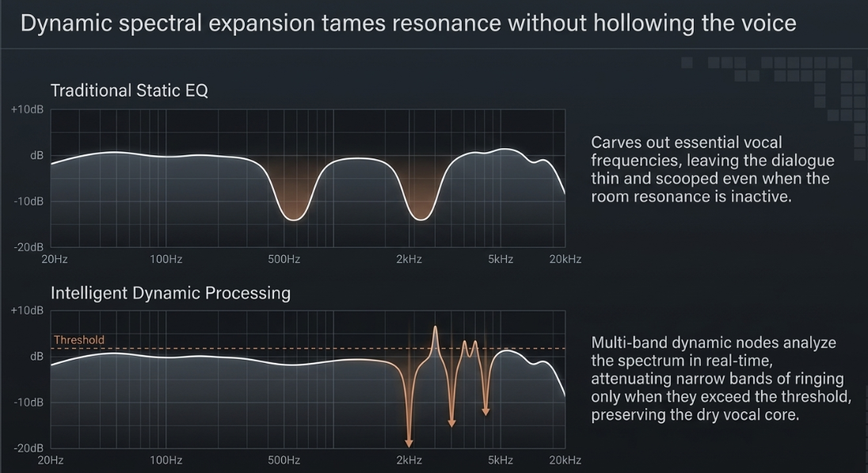Click the '2kHz' label under the Static EQ chart
This screenshot has height=473, width=868.
click(x=409, y=259)
